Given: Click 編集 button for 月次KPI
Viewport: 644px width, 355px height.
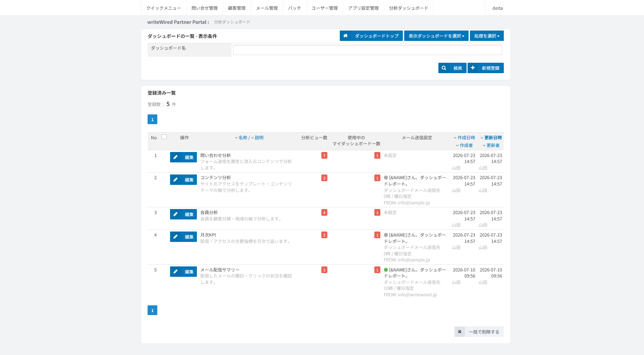Looking at the screenshot, I should click(183, 237).
